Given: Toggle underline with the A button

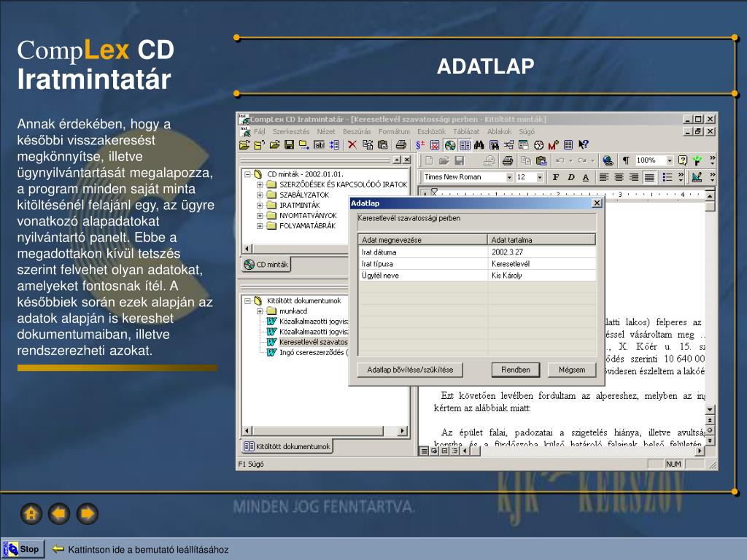Looking at the screenshot, I should tap(586, 177).
